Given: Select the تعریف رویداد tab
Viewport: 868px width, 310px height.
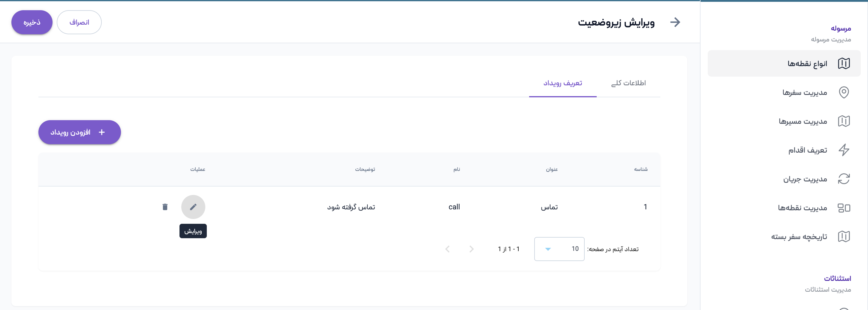Looking at the screenshot, I should pos(562,83).
